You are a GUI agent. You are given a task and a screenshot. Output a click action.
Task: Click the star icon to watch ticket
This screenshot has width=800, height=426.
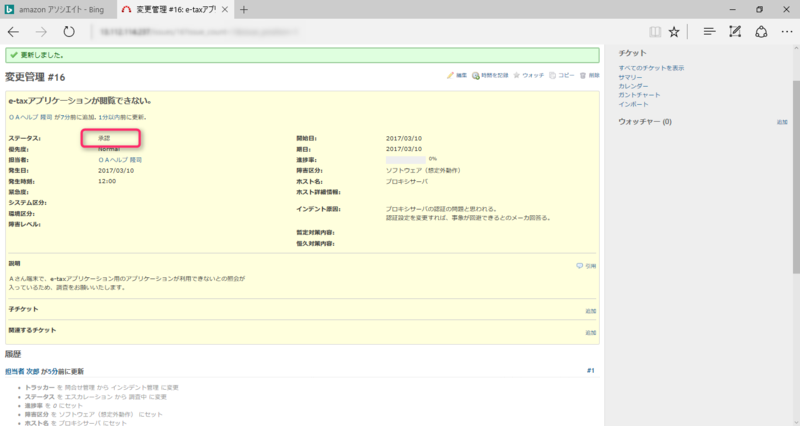tap(516, 76)
